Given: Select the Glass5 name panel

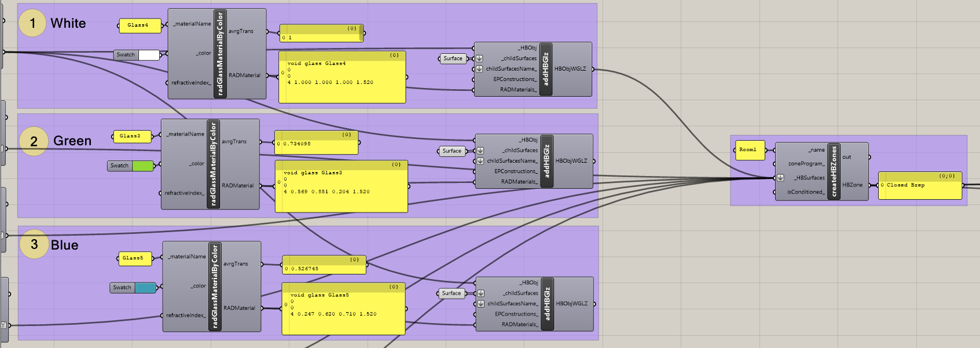Looking at the screenshot, I should point(135,258).
